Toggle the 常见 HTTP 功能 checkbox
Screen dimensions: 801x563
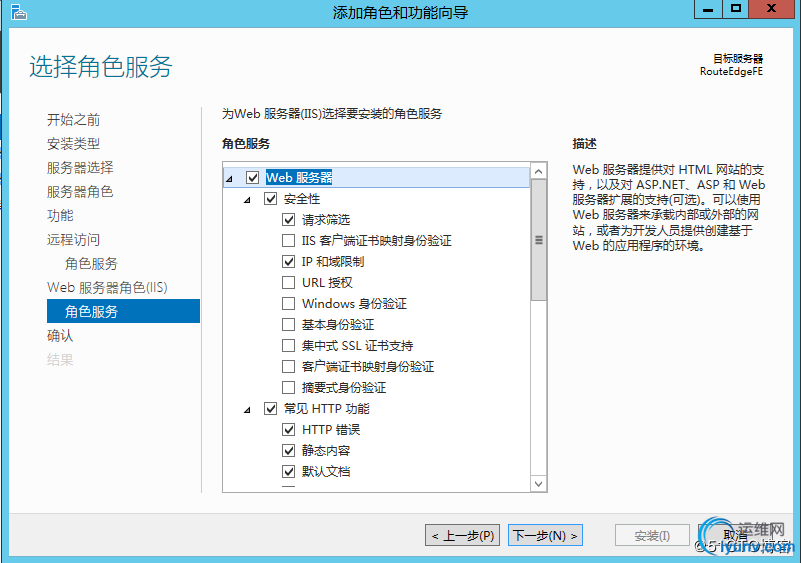(270, 409)
